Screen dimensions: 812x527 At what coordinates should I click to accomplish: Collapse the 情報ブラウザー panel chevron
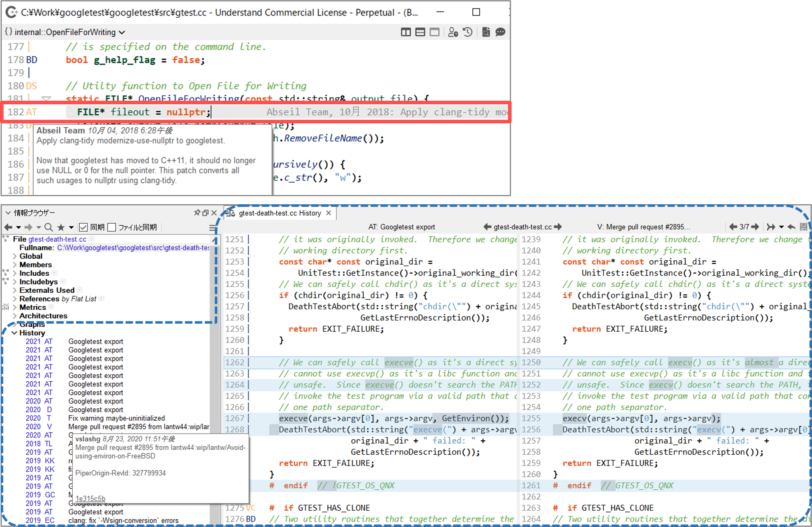[8, 213]
